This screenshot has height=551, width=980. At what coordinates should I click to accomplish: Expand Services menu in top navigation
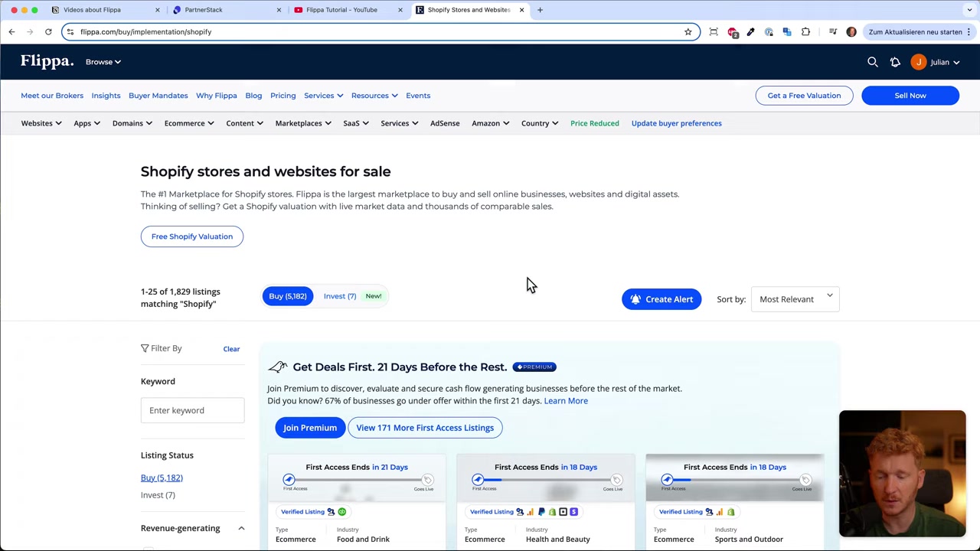323,96
